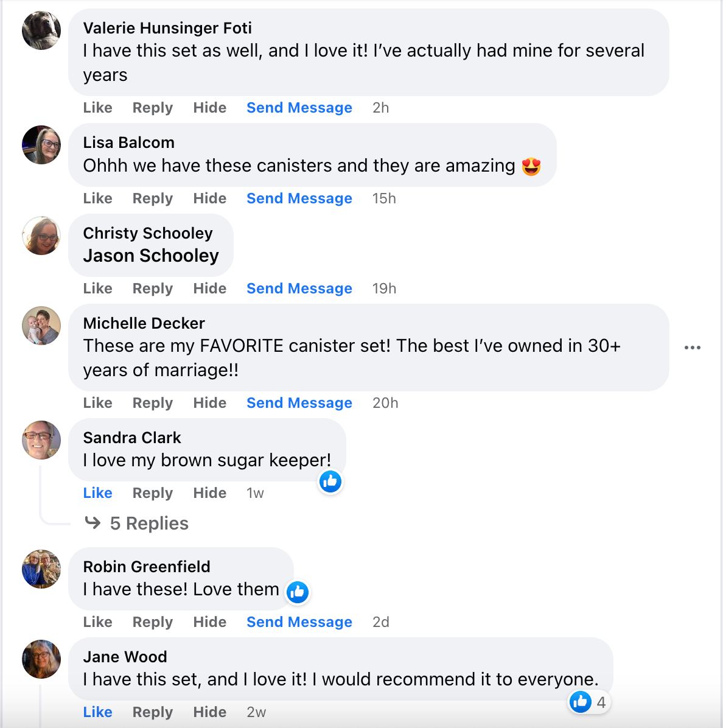
Task: Send Message to Christy Schooley
Action: pyautogui.click(x=299, y=289)
